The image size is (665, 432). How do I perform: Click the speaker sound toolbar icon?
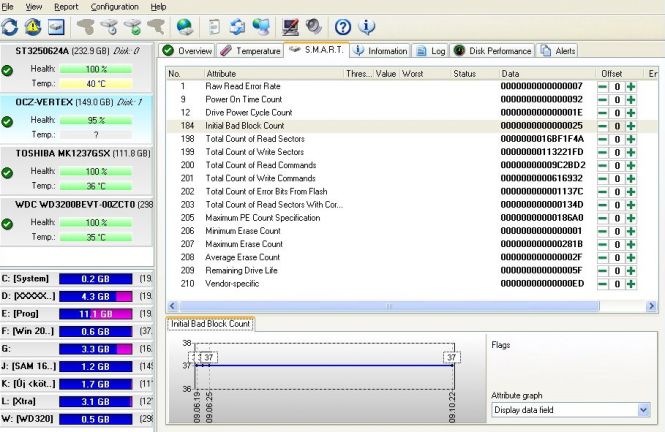tap(314, 27)
